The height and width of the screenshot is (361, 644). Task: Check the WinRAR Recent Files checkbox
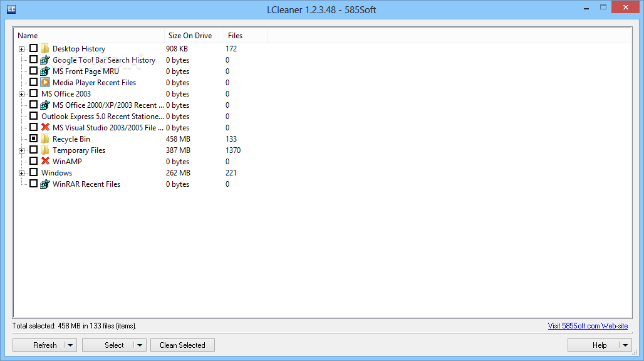tap(34, 184)
